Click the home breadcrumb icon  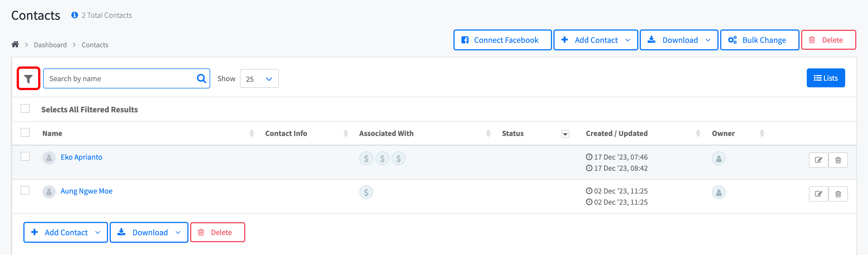pyautogui.click(x=15, y=44)
